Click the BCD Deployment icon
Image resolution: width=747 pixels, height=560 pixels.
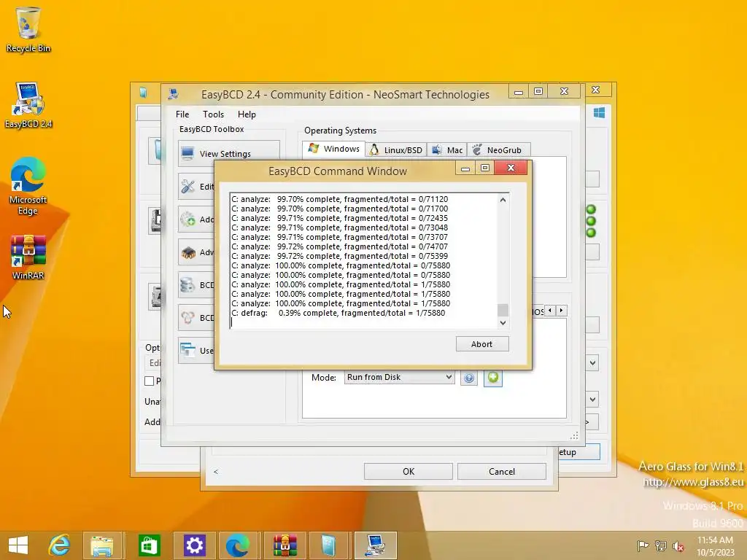[187, 318]
